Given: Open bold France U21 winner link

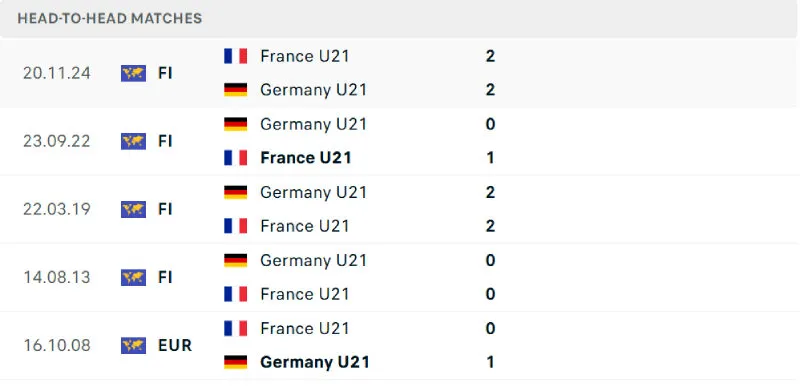Looking at the screenshot, I should point(306,158).
